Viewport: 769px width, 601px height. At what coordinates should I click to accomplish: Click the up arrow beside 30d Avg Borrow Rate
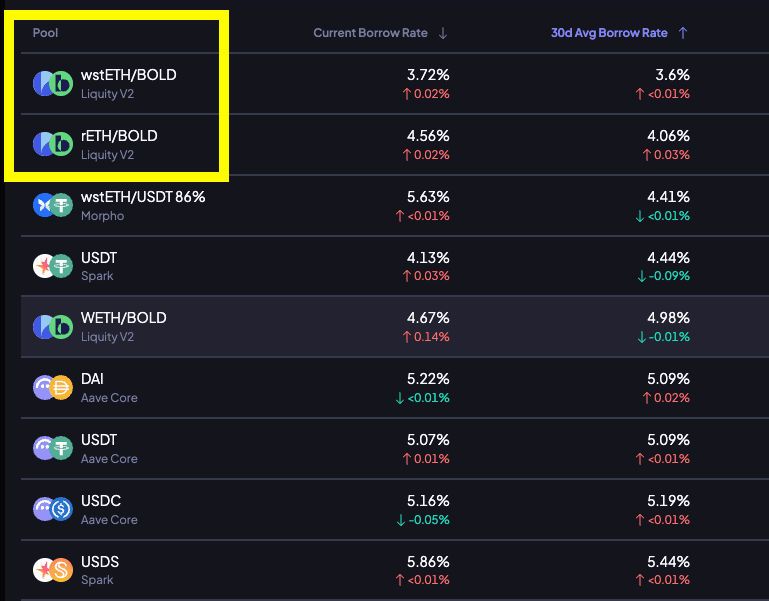coord(683,33)
